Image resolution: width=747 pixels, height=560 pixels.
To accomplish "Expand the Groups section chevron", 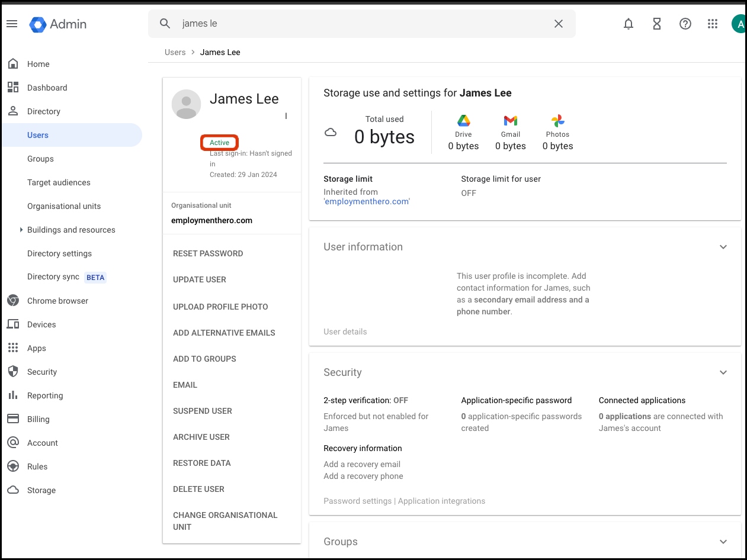I will click(723, 542).
